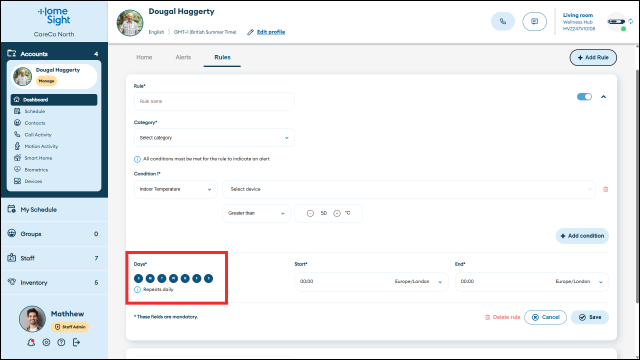Click the Edit profile link
The width and height of the screenshot is (640, 360).
[271, 32]
